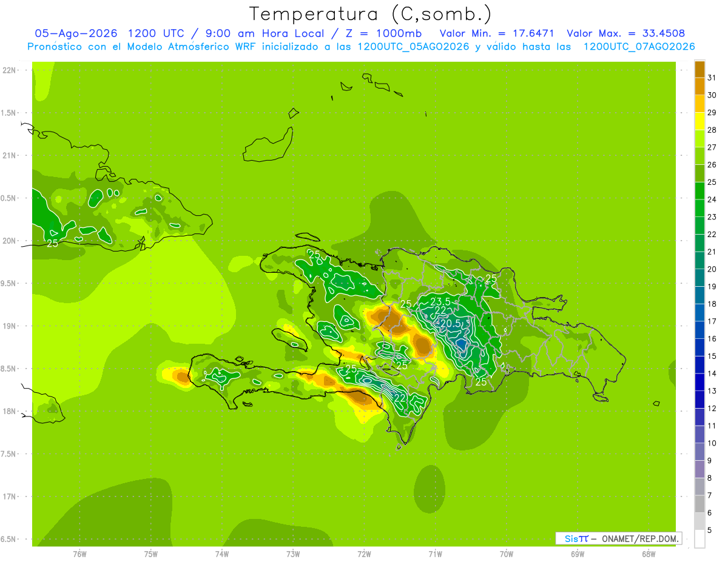
Task: Click the "21N" latitude axis label
Action: pyautogui.click(x=10, y=156)
